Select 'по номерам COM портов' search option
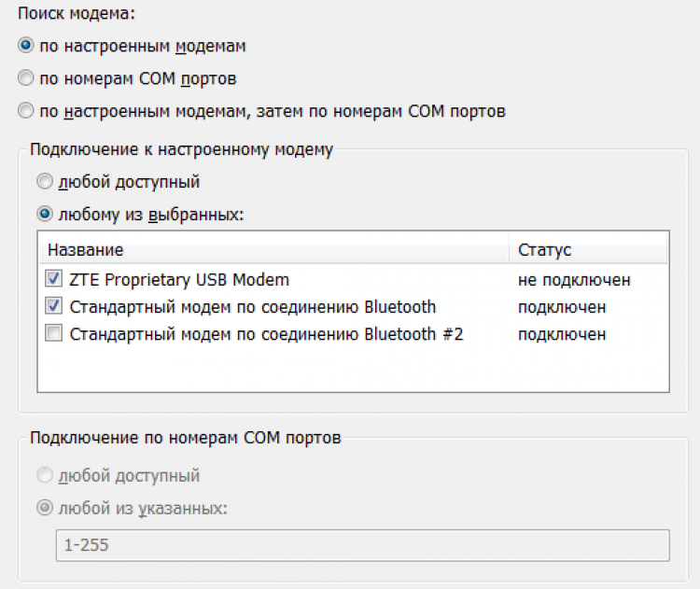 (26, 78)
